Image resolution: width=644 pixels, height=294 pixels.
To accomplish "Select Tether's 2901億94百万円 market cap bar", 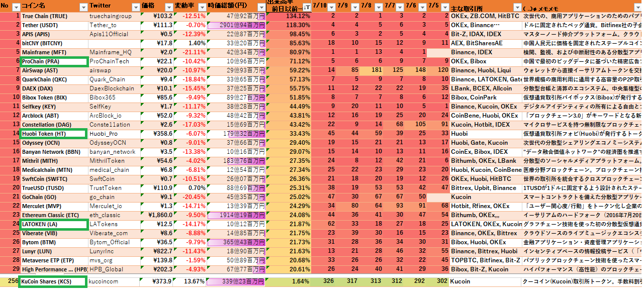I will pyautogui.click(x=235, y=25).
